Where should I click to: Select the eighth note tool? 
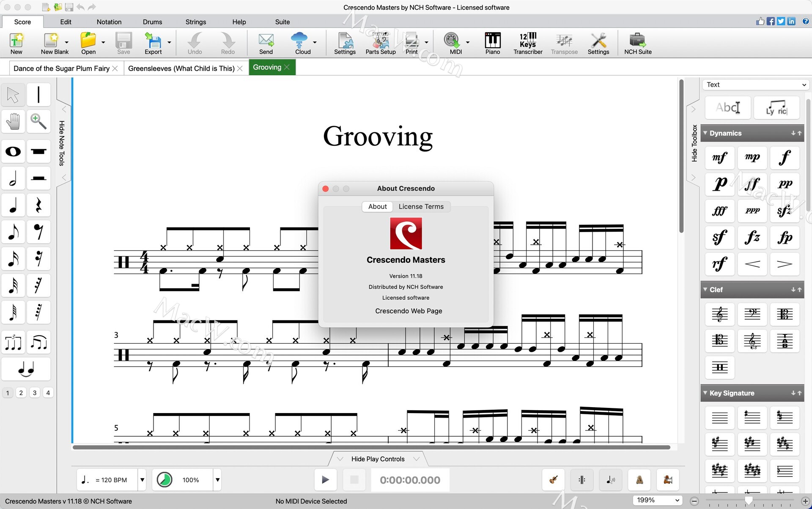tap(13, 232)
